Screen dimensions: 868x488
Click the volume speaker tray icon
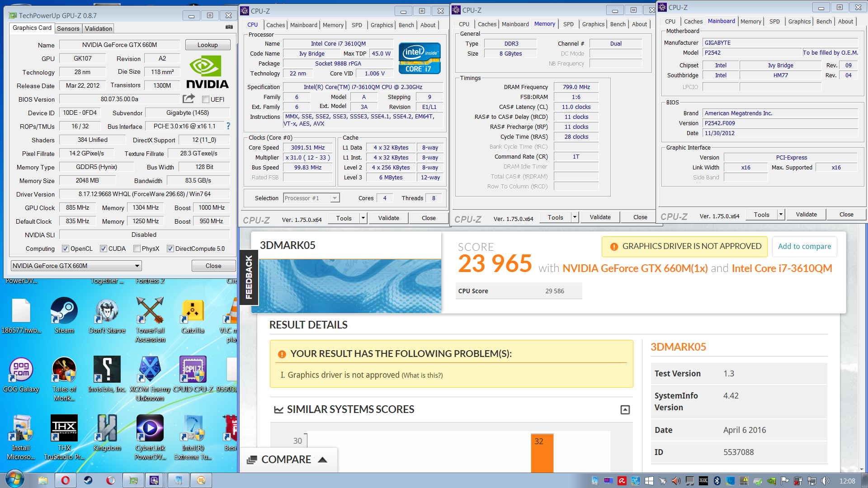pyautogui.click(x=826, y=481)
